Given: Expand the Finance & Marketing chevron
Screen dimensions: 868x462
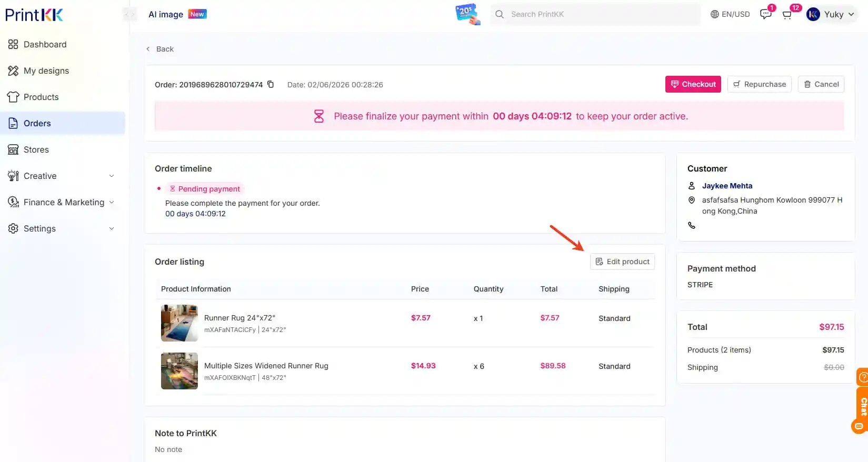Looking at the screenshot, I should 112,202.
